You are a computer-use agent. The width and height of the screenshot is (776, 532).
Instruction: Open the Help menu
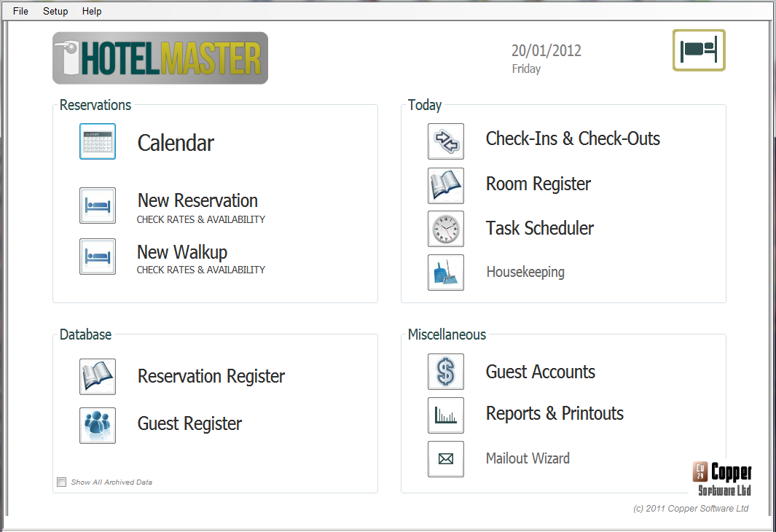[92, 11]
